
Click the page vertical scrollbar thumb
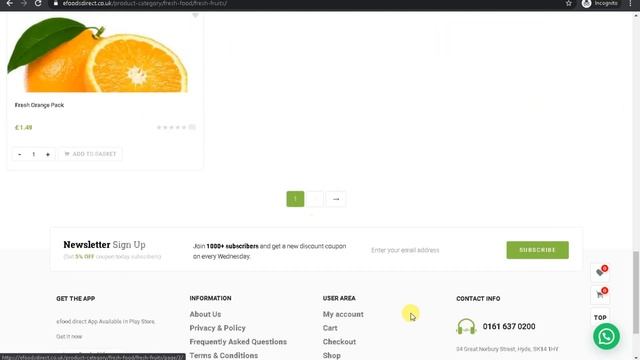point(636,293)
